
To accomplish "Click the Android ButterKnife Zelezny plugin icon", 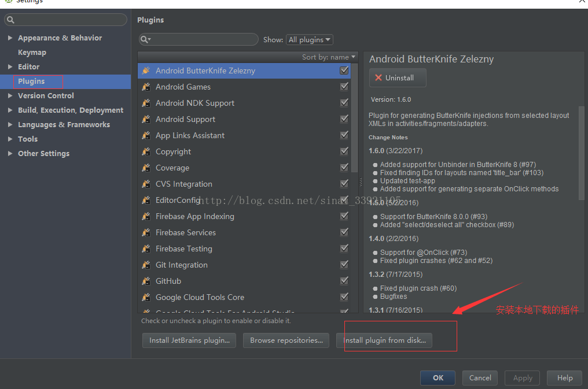I will click(146, 71).
